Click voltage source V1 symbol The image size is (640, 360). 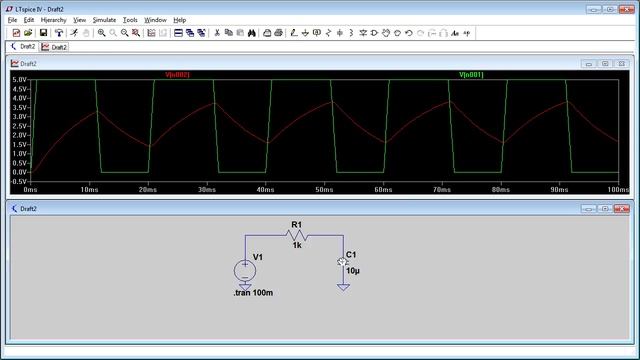pyautogui.click(x=245, y=271)
